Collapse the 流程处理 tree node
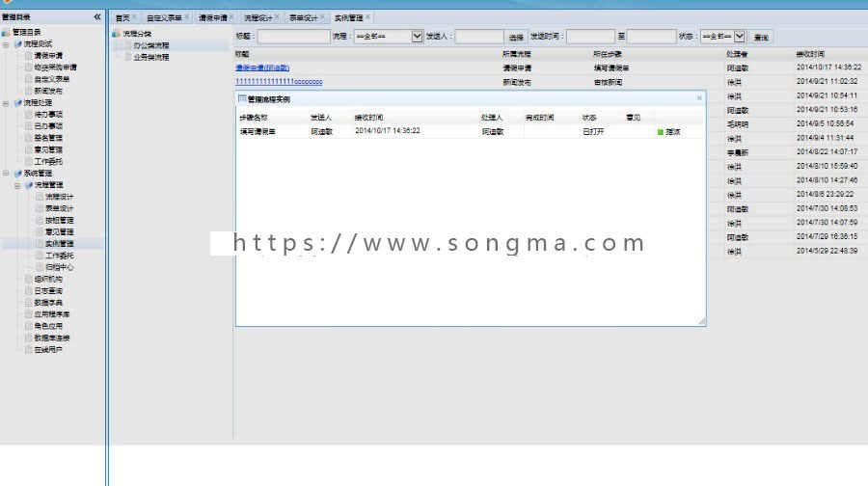This screenshot has width=868, height=486. (x=6, y=103)
